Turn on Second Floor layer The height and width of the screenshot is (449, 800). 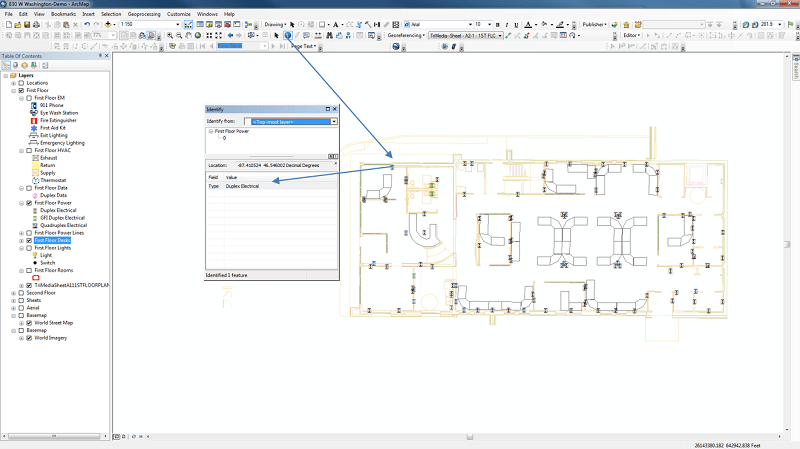point(21,293)
